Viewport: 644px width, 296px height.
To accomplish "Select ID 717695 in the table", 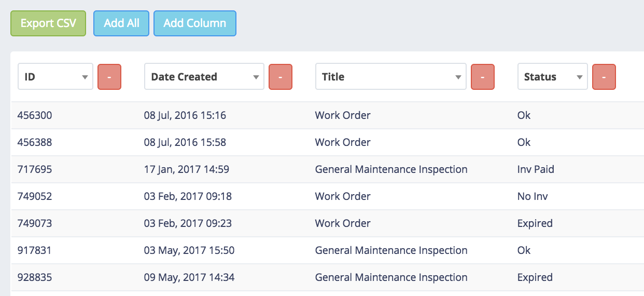I will coord(35,169).
